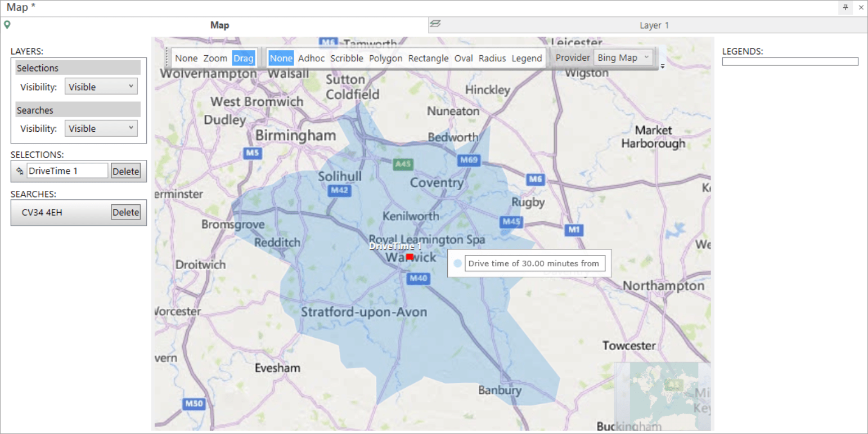Screen dimensions: 868x434
Task: Open the Bing Map provider dropdown
Action: [x=623, y=57]
